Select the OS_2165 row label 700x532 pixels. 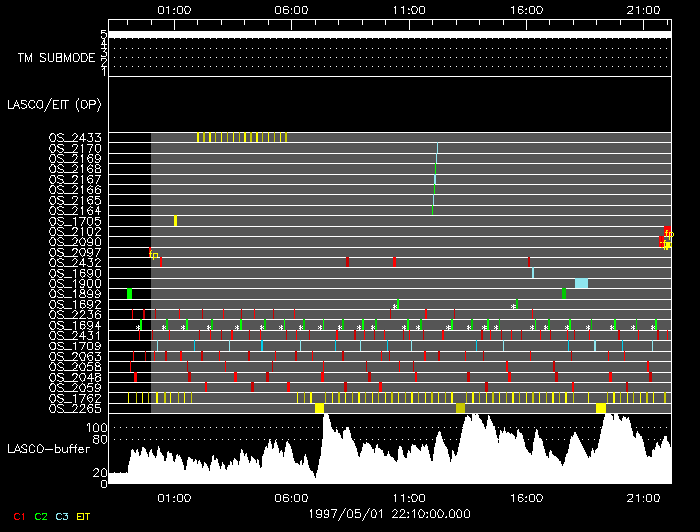pyautogui.click(x=75, y=200)
